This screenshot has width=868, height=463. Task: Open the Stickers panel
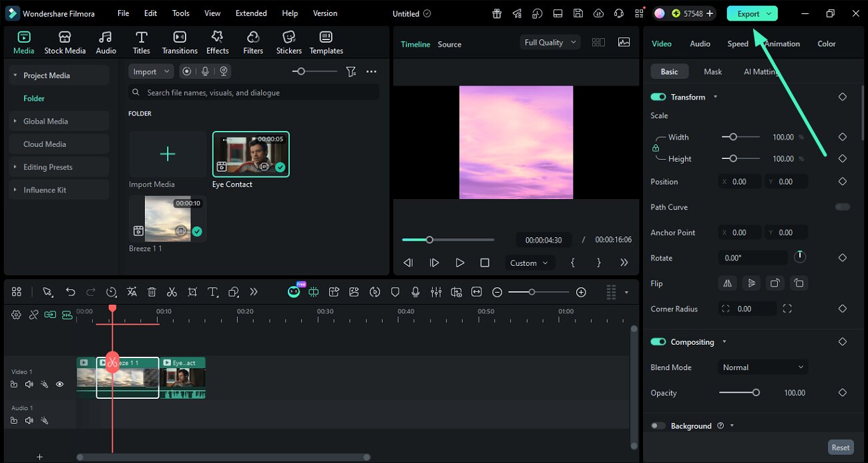288,43
